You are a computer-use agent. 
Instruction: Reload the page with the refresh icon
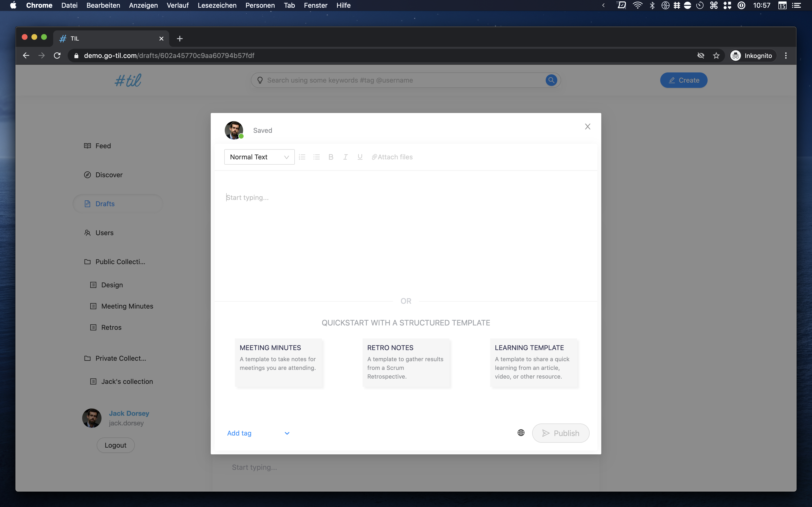pos(57,56)
